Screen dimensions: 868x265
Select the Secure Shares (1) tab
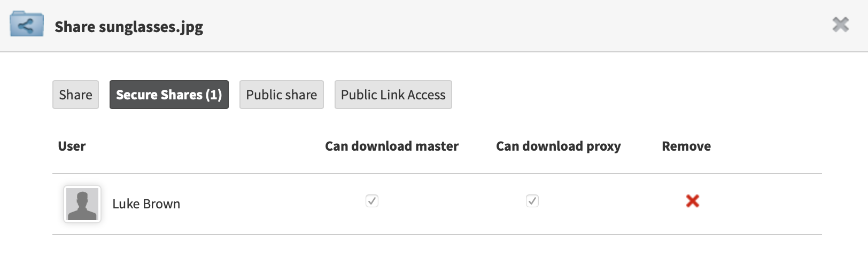[x=169, y=95]
